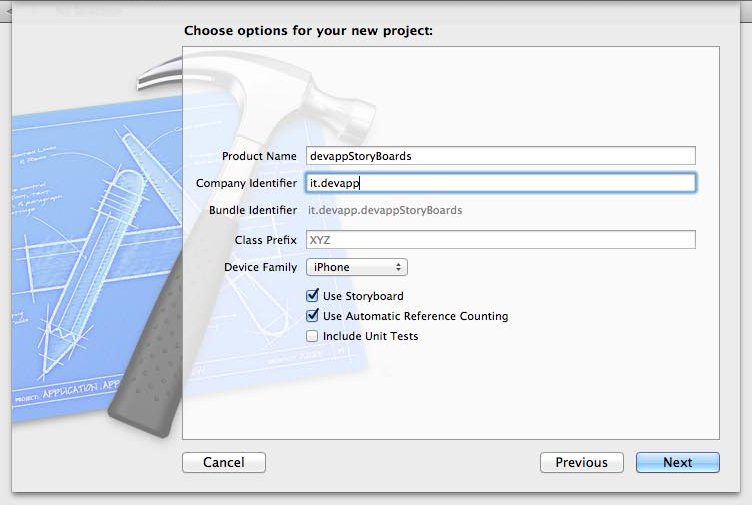The image size is (752, 505).
Task: Go back with the Previous button
Action: coord(581,462)
